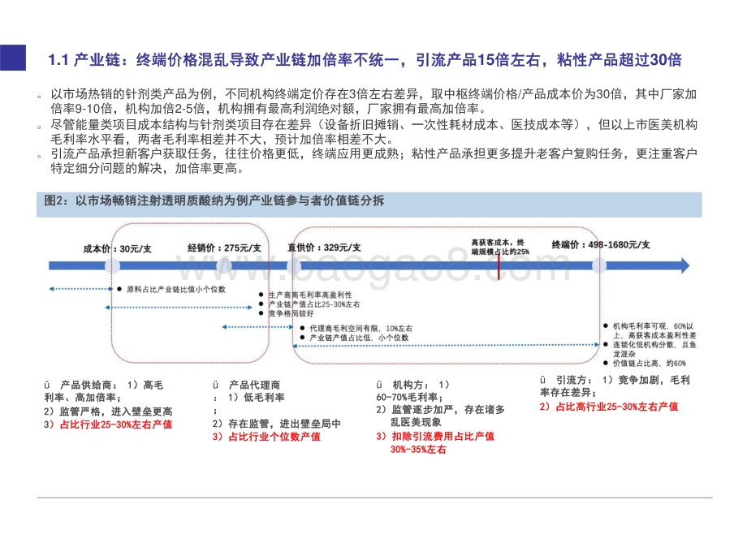The image size is (747, 560).
Task: Click the bullet '代理商毛利空间有限，10%左右'
Action: (x=361, y=329)
